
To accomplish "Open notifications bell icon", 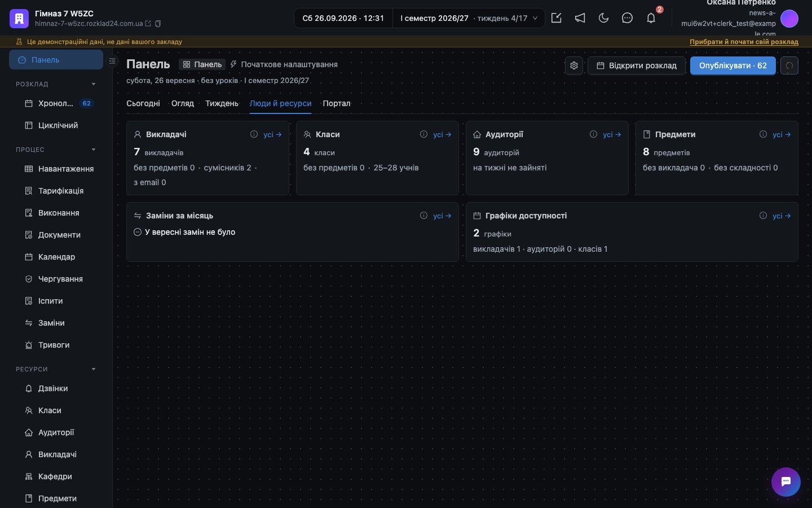I will click(x=651, y=18).
